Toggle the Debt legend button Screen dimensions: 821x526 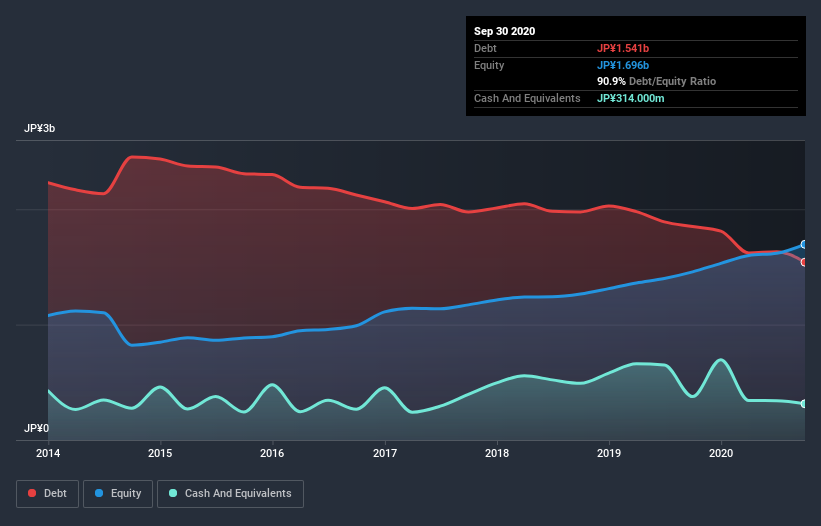click(48, 494)
